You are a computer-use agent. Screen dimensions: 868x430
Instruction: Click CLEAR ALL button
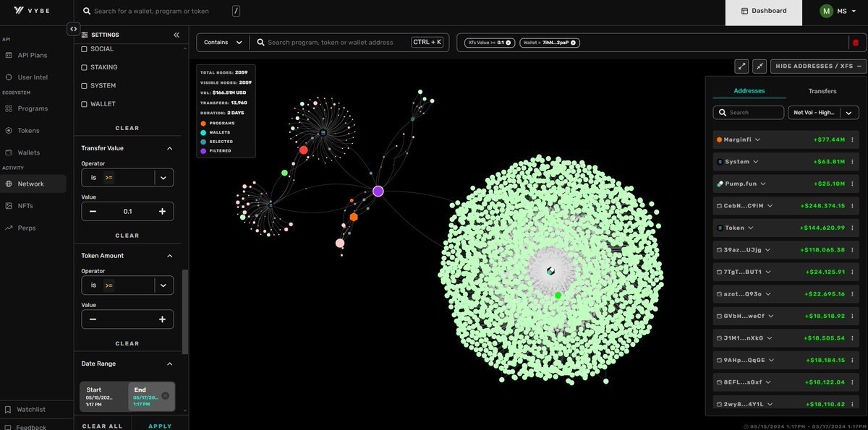point(103,426)
